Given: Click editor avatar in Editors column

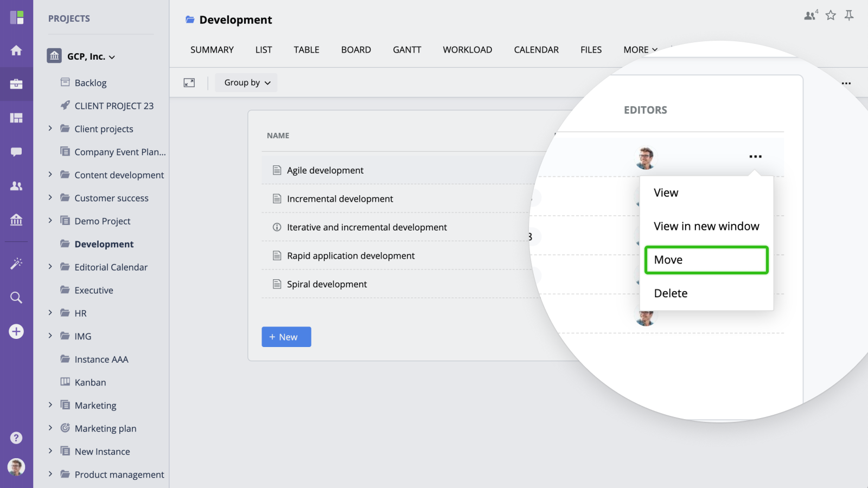Looking at the screenshot, I should 646,158.
